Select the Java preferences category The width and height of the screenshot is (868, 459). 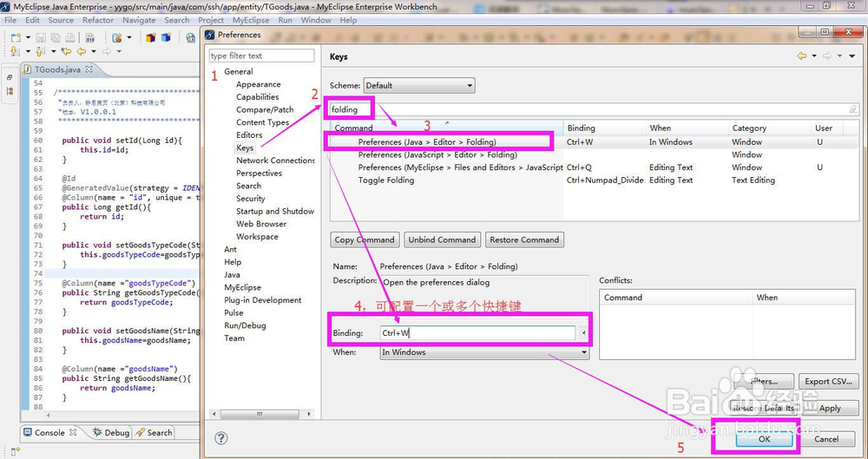(232, 275)
